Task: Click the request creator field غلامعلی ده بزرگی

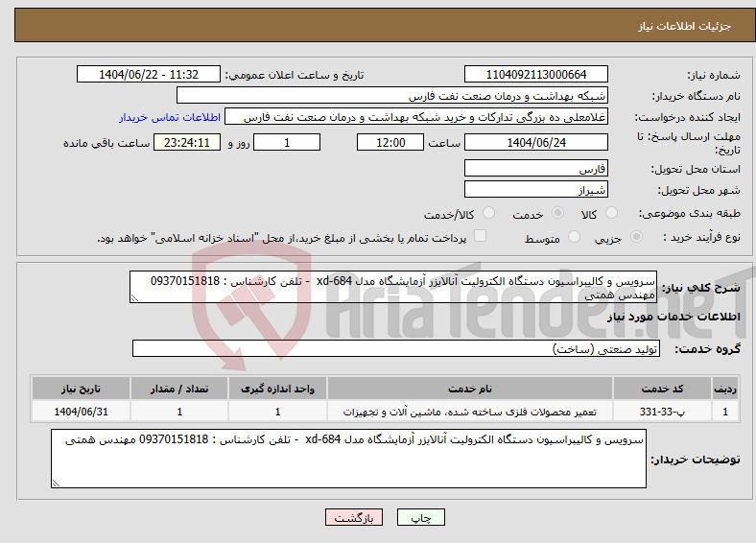Action: tap(416, 117)
